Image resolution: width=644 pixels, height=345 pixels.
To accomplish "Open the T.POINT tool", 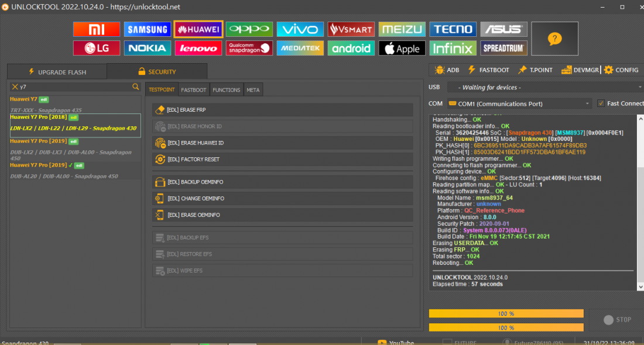I will pyautogui.click(x=535, y=70).
